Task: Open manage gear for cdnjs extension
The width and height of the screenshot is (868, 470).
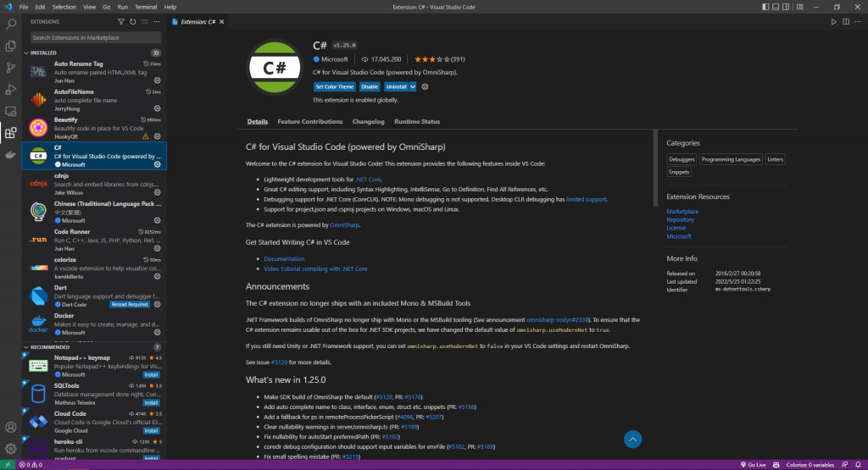Action: tap(157, 192)
